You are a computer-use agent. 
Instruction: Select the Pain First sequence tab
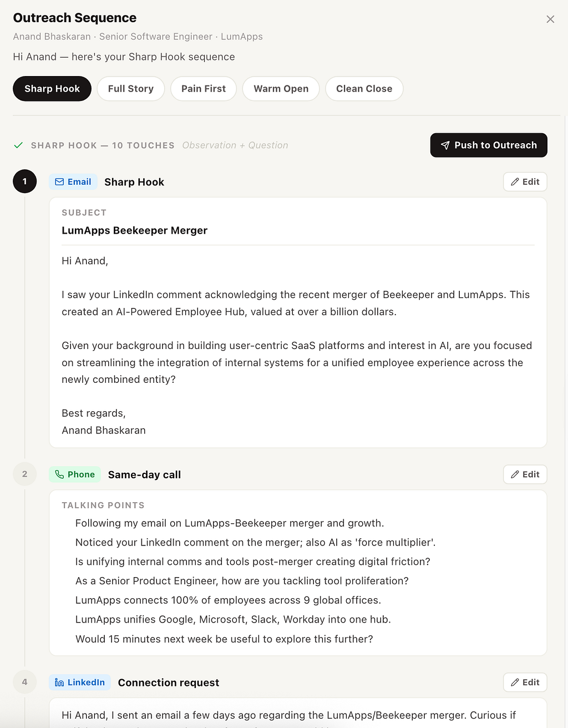click(x=204, y=89)
